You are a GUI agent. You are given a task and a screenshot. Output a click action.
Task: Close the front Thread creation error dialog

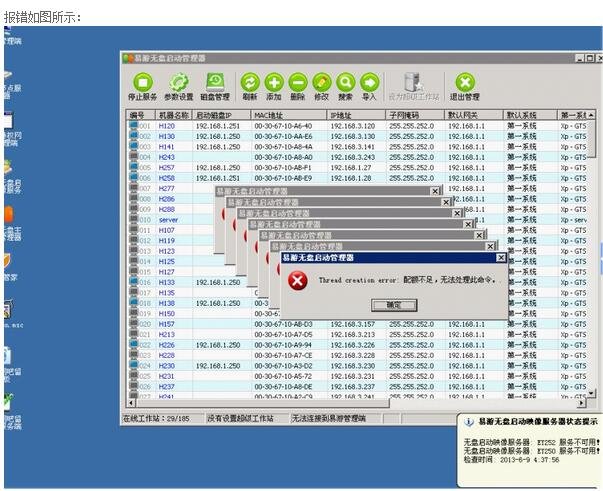click(502, 257)
